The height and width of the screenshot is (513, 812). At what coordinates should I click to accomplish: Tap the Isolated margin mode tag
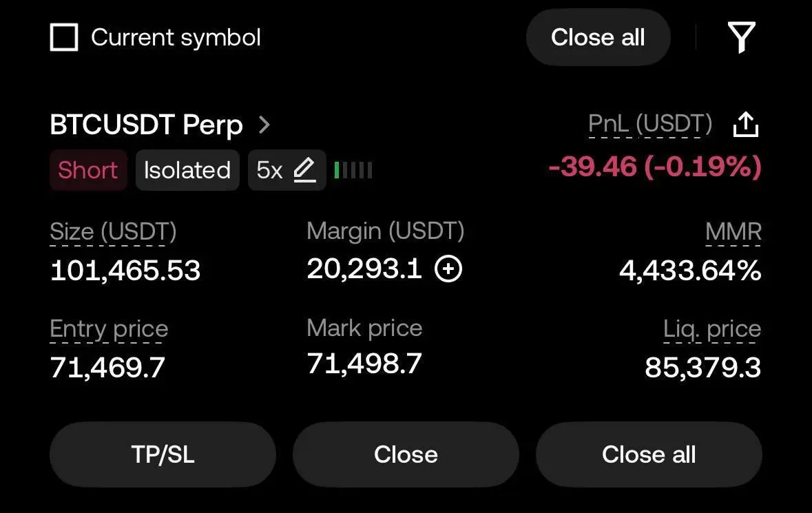(x=187, y=170)
